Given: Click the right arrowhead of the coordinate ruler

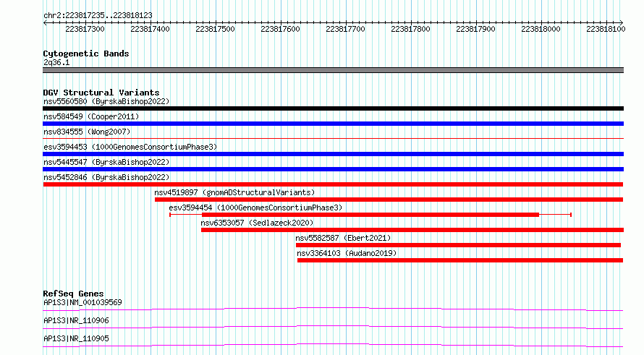Looking at the screenshot, I should [622, 22].
